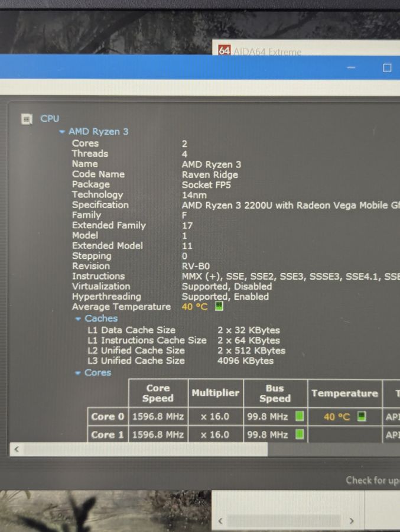Click the horizontal scrollbar thumb
Screen dimensions: 400x532
click(145, 450)
